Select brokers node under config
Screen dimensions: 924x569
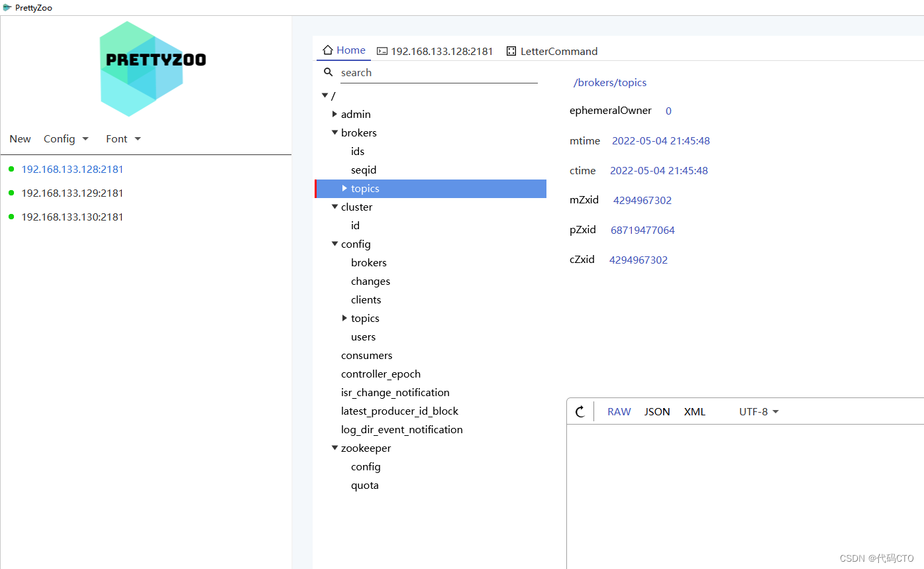coord(369,262)
